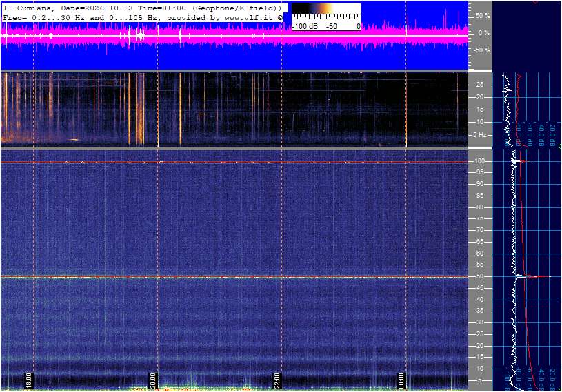This screenshot has height=392, width=562.
Task: Click the 100 Hz label on E-field axis
Action: 479,161
